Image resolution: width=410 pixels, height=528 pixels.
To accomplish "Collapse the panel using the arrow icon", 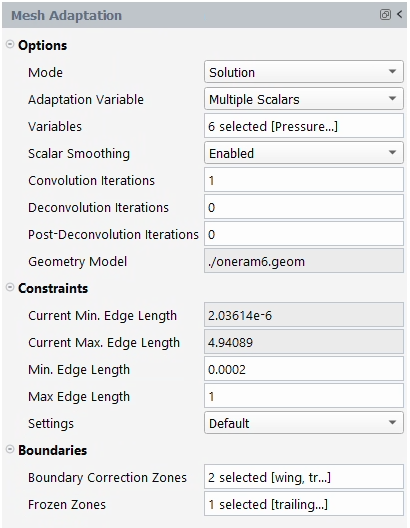I will click(400, 14).
